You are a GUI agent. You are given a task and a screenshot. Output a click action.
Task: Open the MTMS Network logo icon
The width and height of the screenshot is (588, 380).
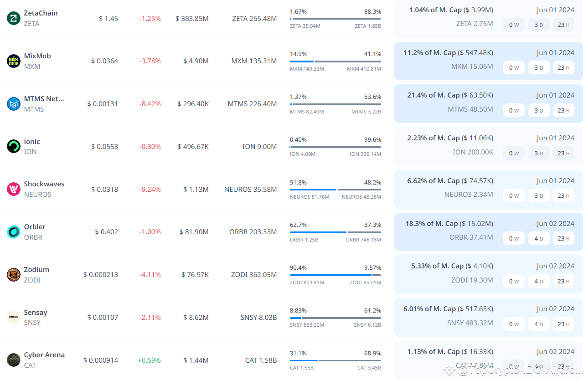[x=14, y=104]
